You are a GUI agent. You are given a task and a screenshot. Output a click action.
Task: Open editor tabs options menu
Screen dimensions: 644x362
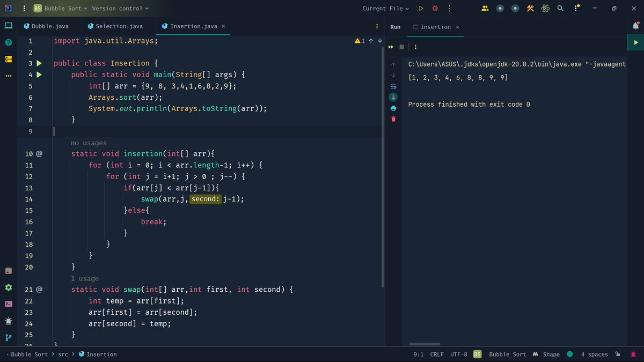[x=377, y=26]
